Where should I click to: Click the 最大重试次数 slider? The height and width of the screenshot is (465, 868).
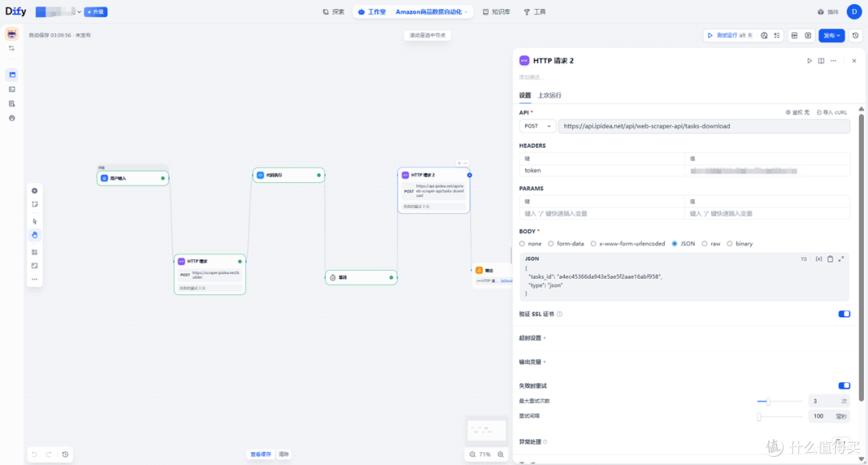coord(780,402)
